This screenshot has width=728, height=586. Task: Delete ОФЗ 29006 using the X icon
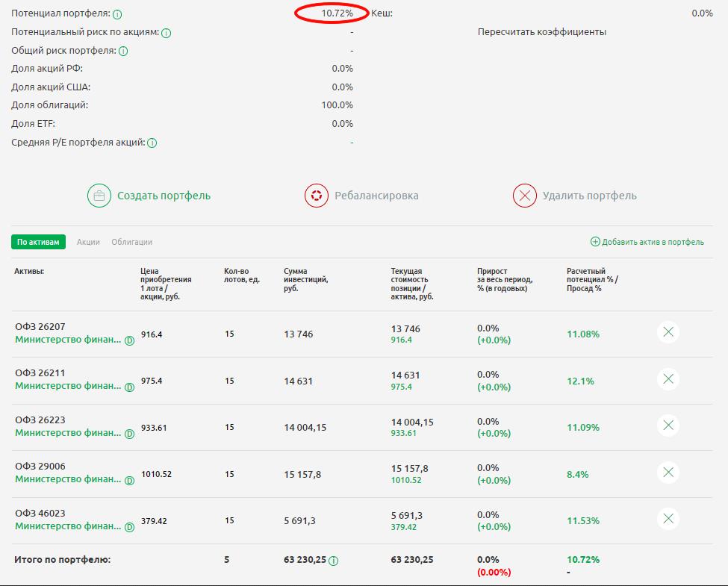point(668,473)
